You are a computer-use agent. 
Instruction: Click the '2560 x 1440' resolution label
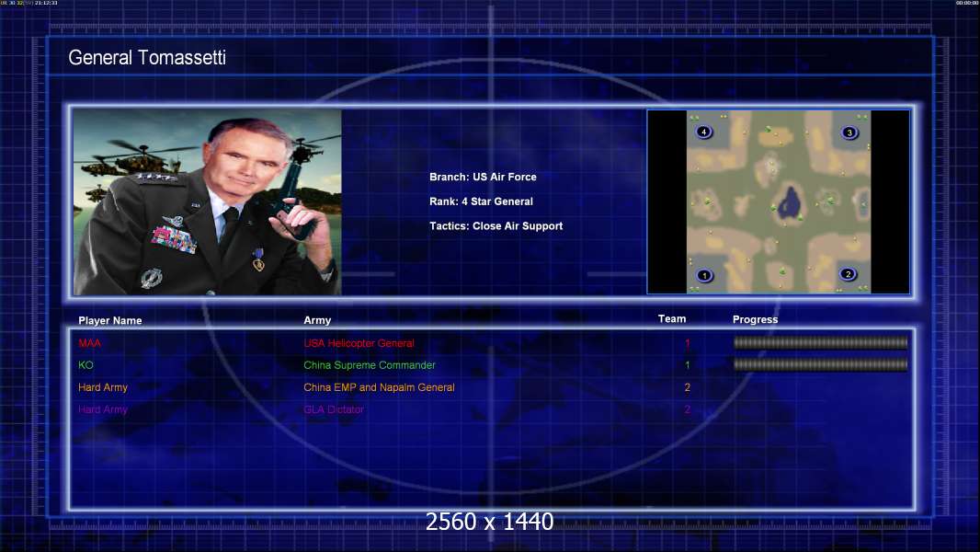tap(489, 522)
